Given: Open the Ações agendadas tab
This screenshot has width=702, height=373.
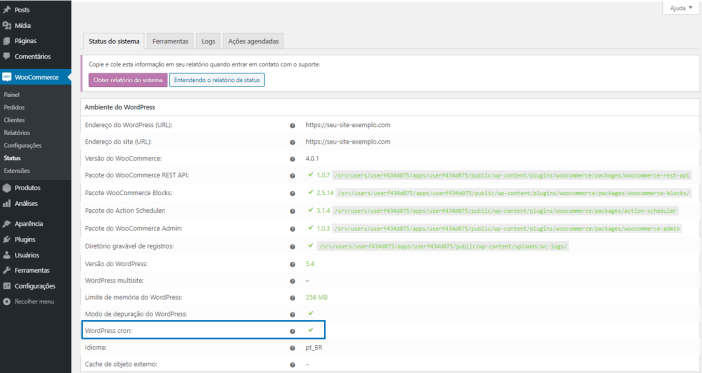Looking at the screenshot, I should click(253, 41).
